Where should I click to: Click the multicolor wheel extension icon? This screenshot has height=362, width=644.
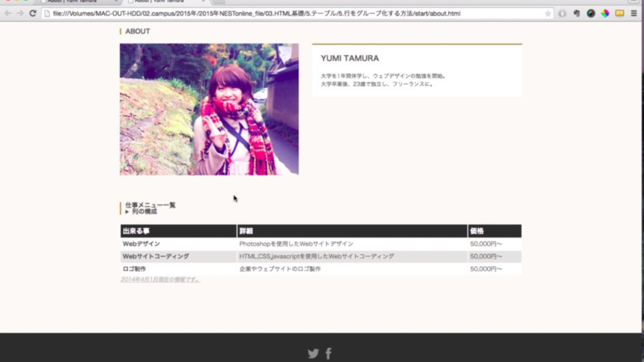tap(605, 13)
